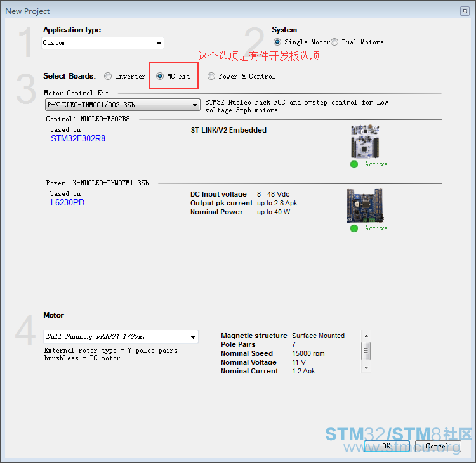Click the Motor Control Kit heading
The width and height of the screenshot is (476, 463).
click(x=76, y=93)
